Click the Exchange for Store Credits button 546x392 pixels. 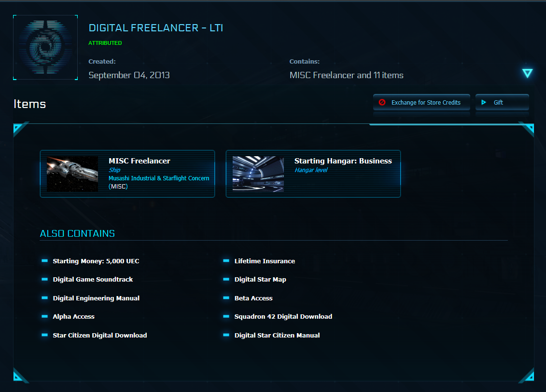pos(421,102)
